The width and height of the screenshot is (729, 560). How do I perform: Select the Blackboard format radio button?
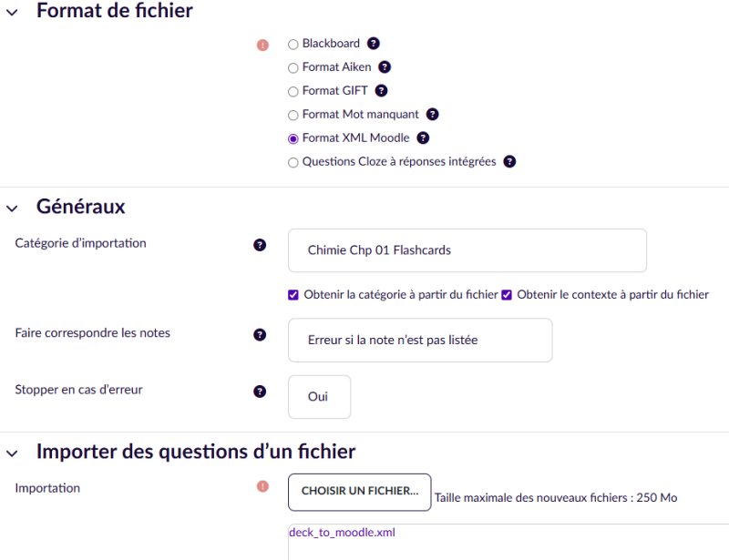coord(293,44)
